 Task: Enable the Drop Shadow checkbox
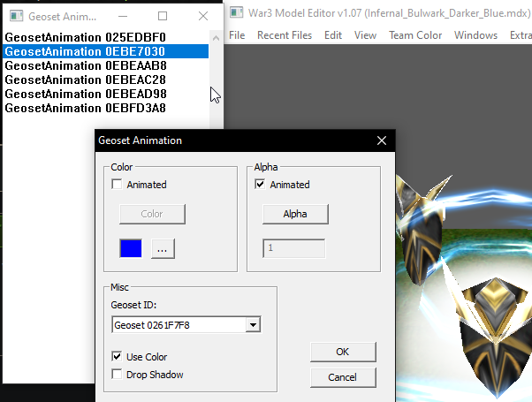(x=117, y=375)
